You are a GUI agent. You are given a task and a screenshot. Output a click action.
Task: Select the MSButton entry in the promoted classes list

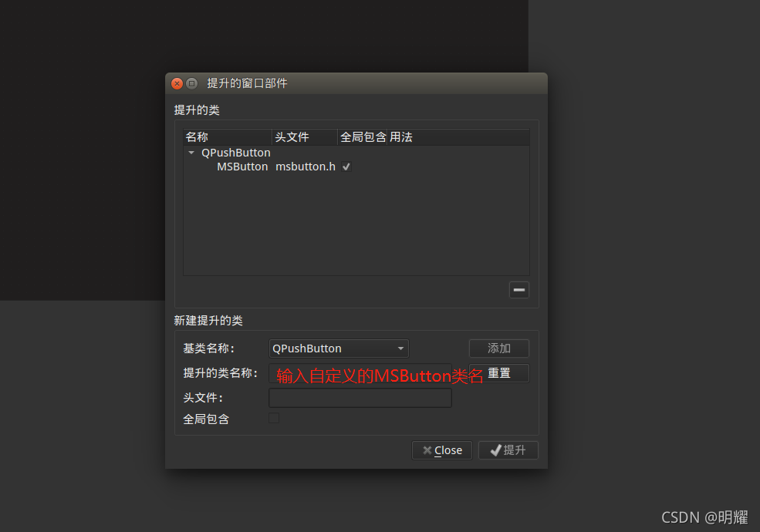click(242, 167)
